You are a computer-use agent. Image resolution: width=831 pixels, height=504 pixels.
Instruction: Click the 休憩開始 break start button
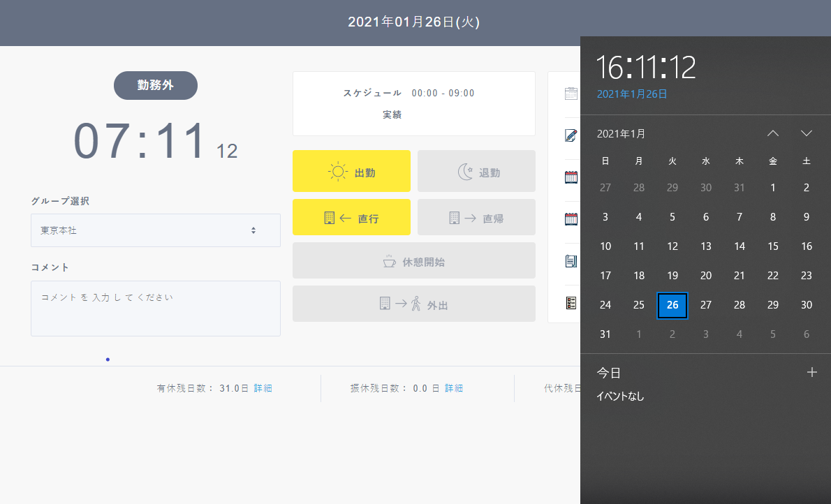(x=413, y=261)
